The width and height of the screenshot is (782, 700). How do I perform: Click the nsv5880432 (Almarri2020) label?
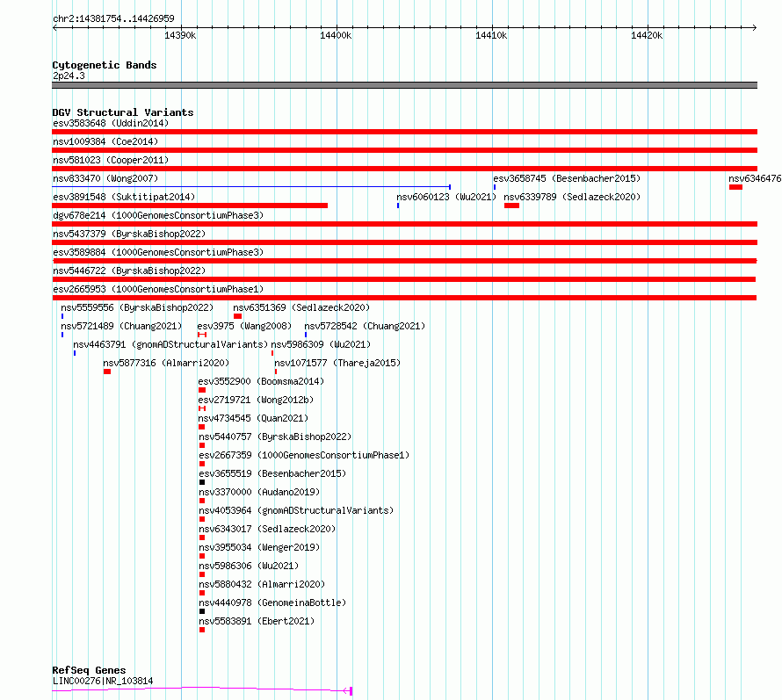pyautogui.click(x=262, y=584)
